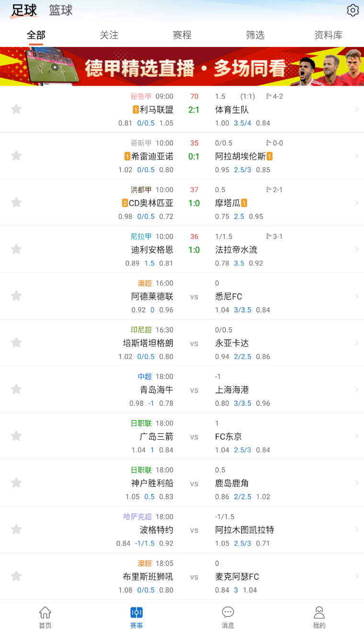This screenshot has height=631, width=364.
Task: Open 我的 profile icon
Action: tap(319, 617)
